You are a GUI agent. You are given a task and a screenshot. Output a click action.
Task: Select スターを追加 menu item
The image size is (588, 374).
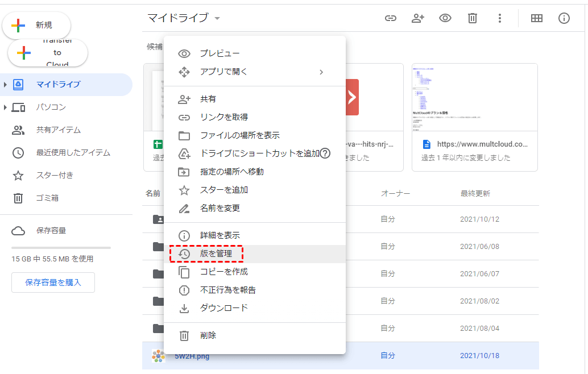coord(255,190)
